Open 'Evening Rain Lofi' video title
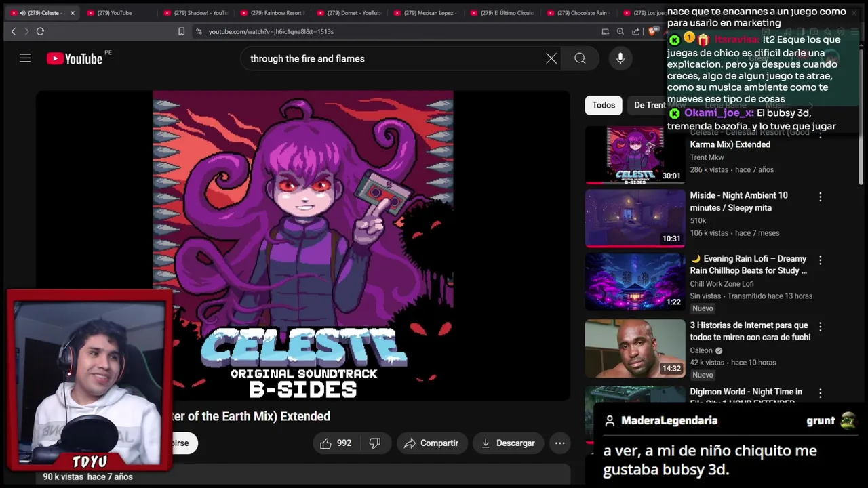The image size is (868, 488). [x=749, y=264]
